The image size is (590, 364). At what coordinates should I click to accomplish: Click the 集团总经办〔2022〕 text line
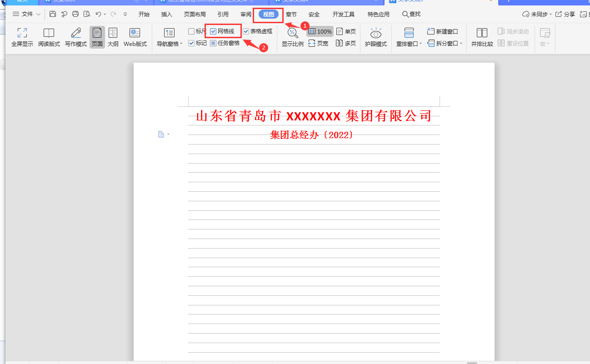[311, 135]
